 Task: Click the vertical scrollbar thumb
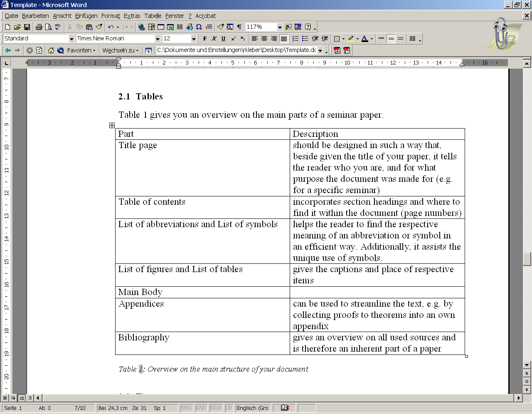click(x=527, y=259)
